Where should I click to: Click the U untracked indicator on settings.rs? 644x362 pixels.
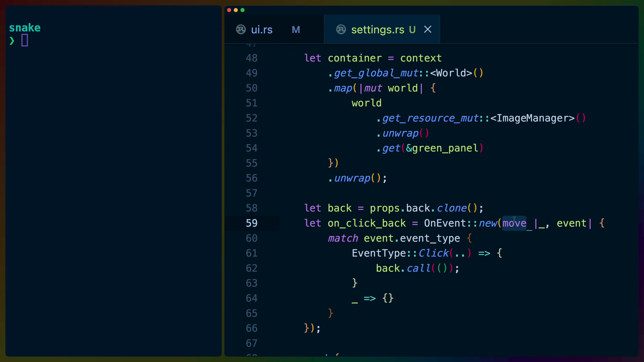[x=412, y=30]
